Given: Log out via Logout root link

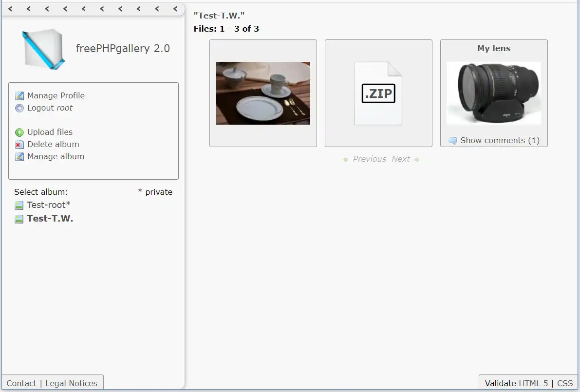Looking at the screenshot, I should point(50,108).
